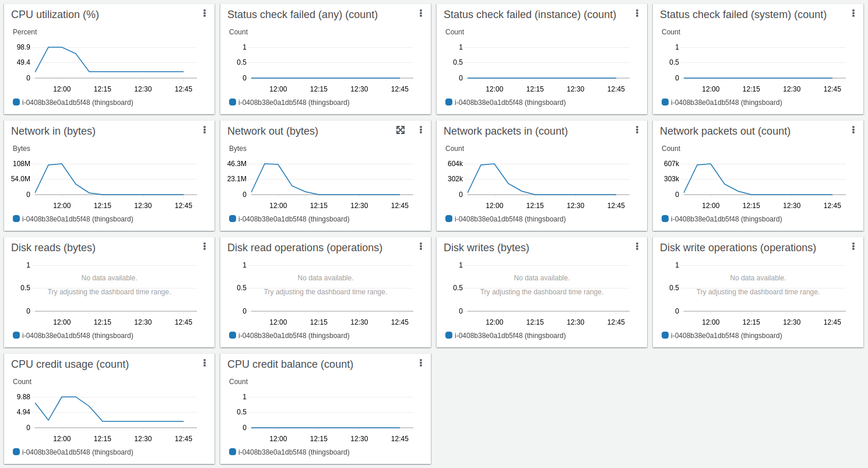This screenshot has width=868, height=468.
Task: Open the Network in widget actions dropdown
Action: 205,130
